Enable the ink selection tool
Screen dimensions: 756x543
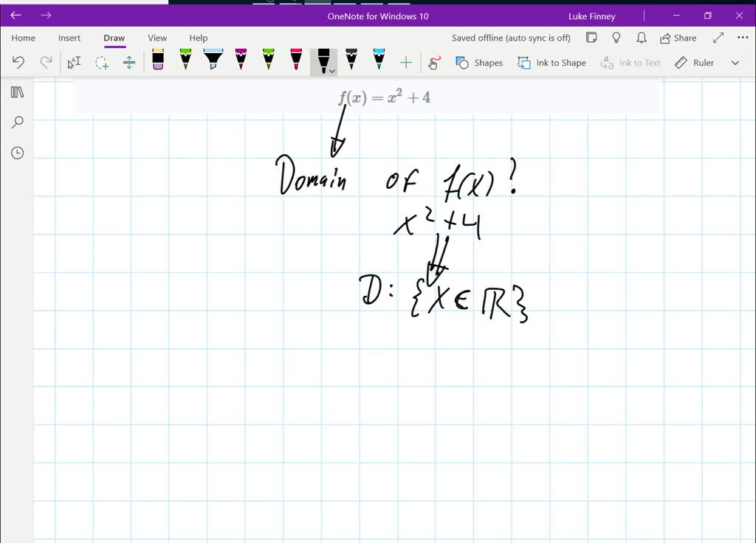pyautogui.click(x=73, y=63)
